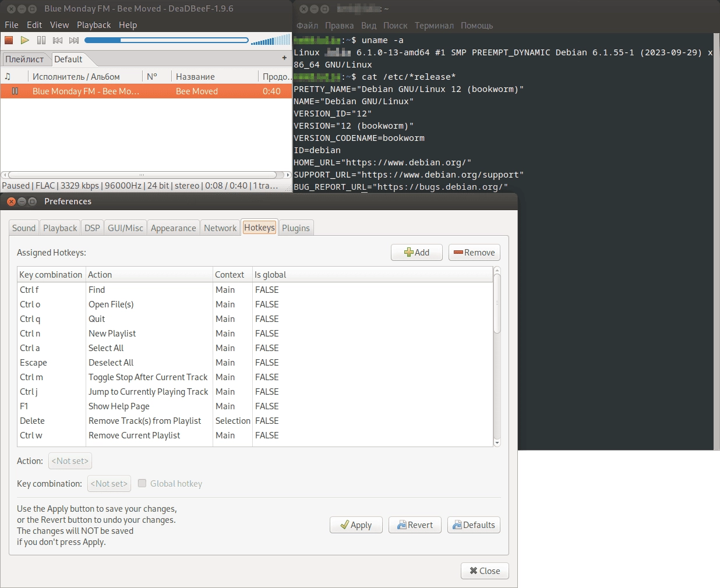Sort by Название column header
This screenshot has width=720, height=588.
click(x=214, y=76)
